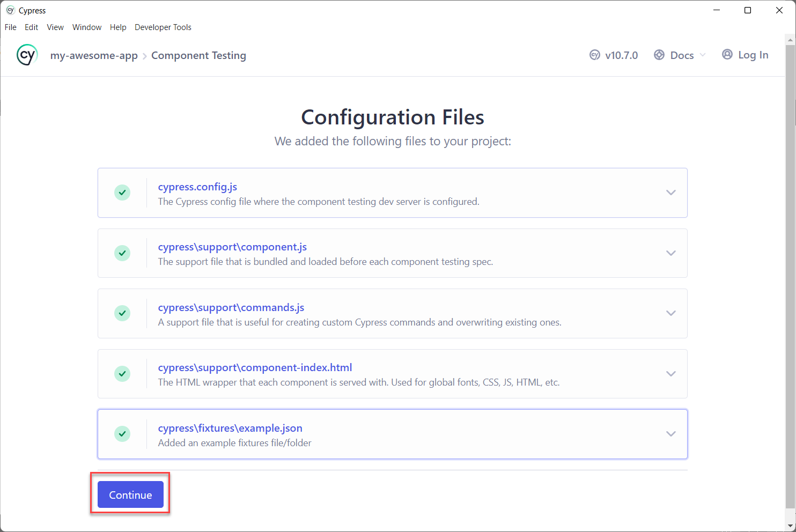Collapse the example.json fixtures entry

(x=670, y=433)
